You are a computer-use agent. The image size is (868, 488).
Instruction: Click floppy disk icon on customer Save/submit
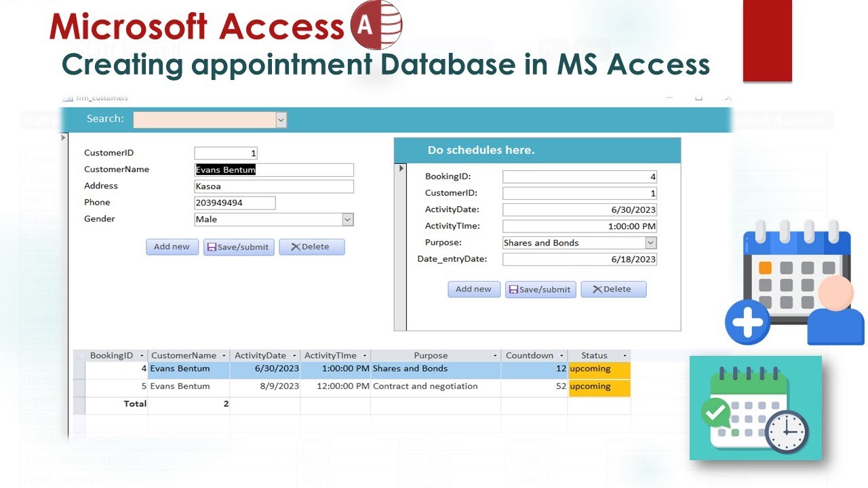[212, 247]
